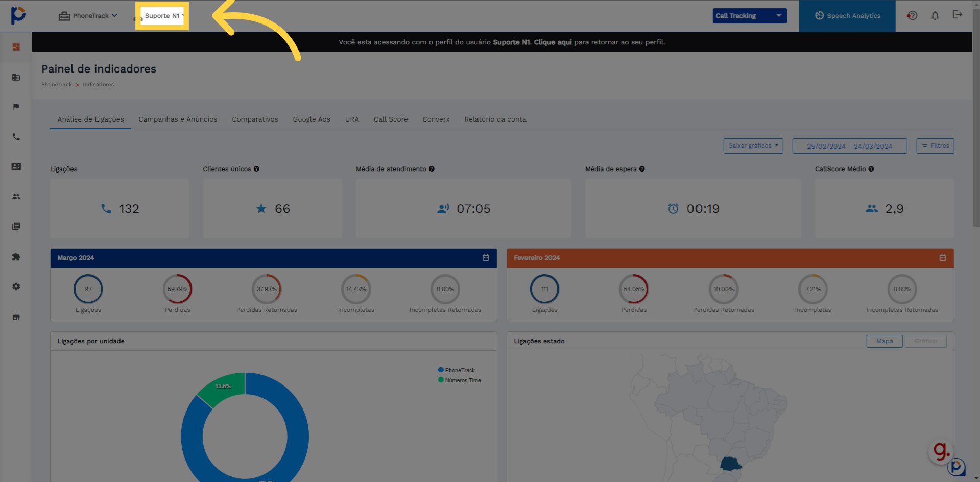Click the 07:05 Média de atendimento card
Screen dimensions: 980x482
[x=463, y=208]
